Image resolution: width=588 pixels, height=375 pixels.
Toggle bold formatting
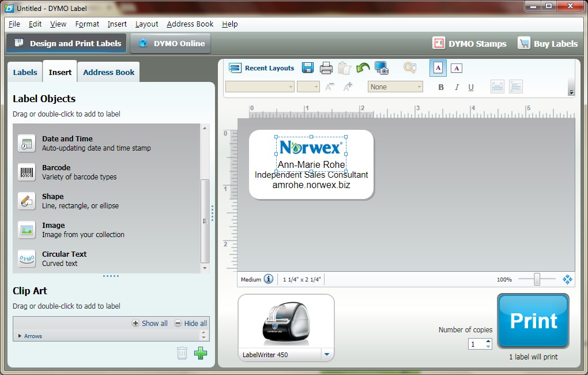click(x=441, y=87)
